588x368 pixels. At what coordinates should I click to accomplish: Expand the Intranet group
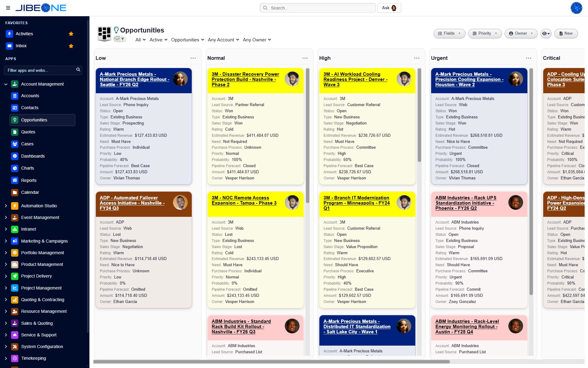[6, 229]
